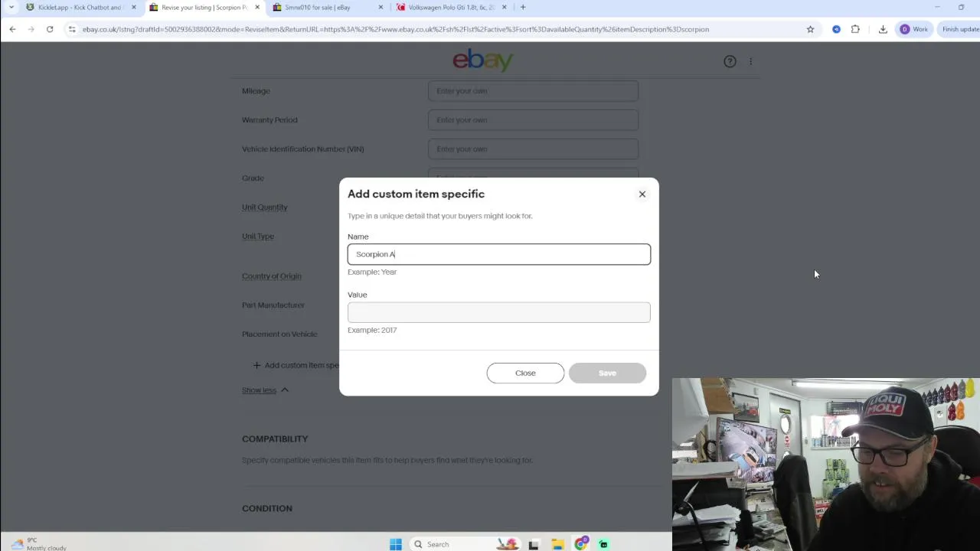Switch to Kicklet.app tab

coord(80,8)
